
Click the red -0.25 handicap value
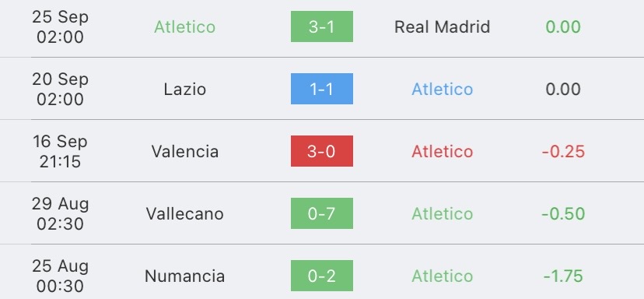pyautogui.click(x=563, y=151)
